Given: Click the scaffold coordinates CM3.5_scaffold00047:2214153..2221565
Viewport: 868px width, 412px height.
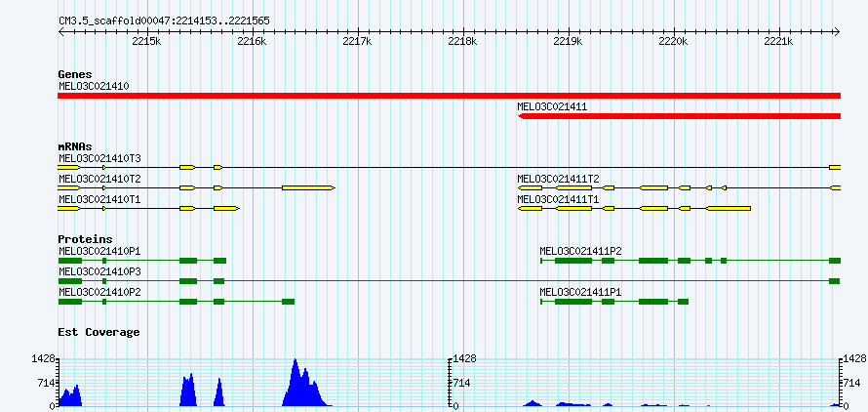Looking at the screenshot, I should 165,21.
